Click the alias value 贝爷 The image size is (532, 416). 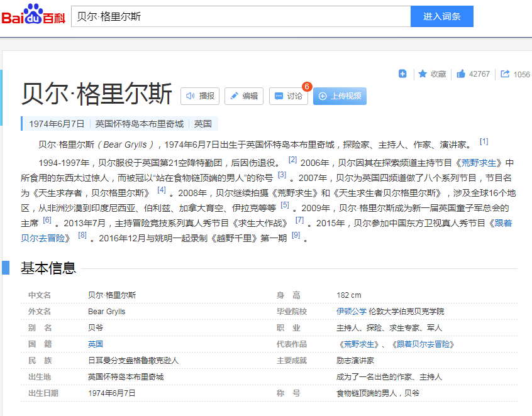tap(96, 327)
